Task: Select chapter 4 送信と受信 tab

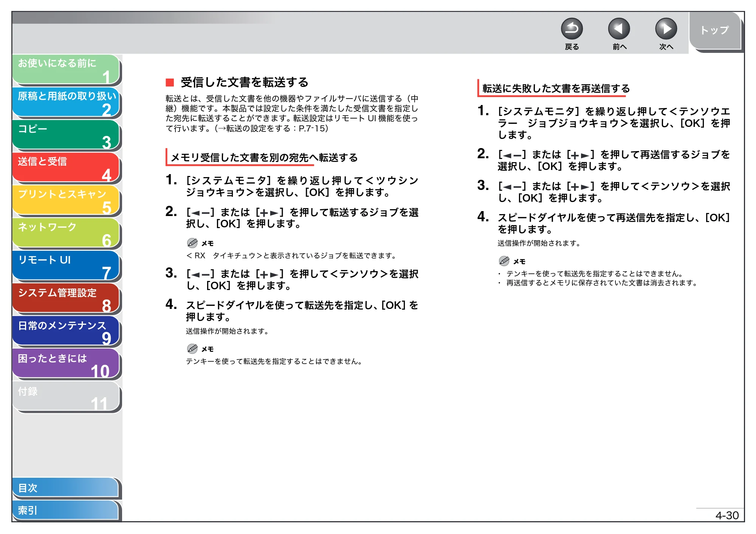Action: pos(66,168)
